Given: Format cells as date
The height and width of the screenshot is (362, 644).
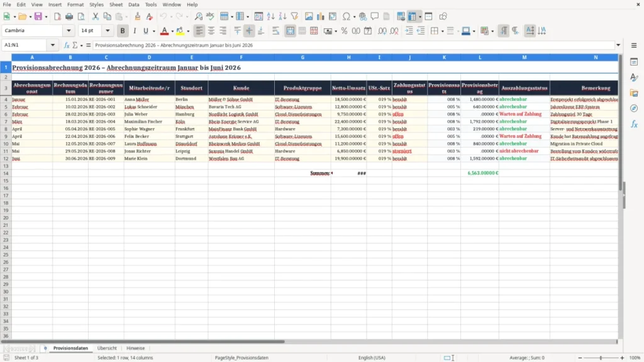Looking at the screenshot, I should (368, 31).
